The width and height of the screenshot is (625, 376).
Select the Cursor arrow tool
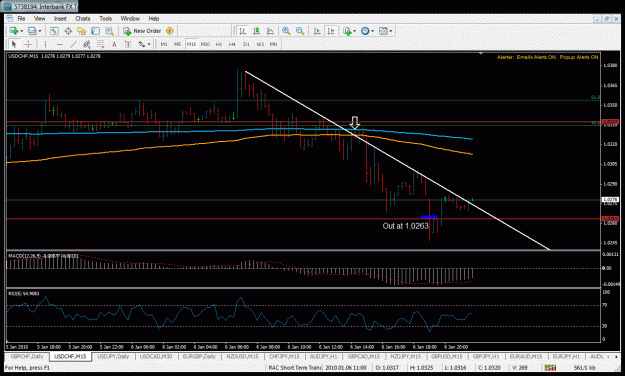(14, 44)
